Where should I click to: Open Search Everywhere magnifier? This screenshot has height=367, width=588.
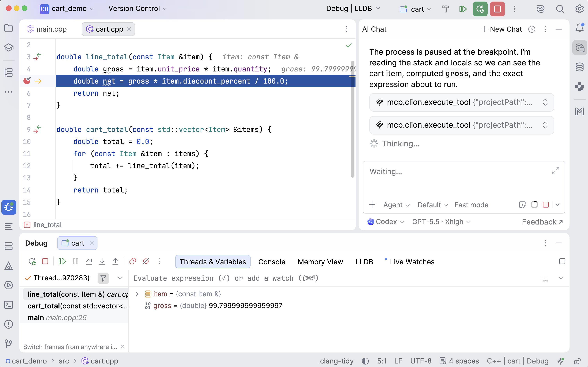pos(560,9)
